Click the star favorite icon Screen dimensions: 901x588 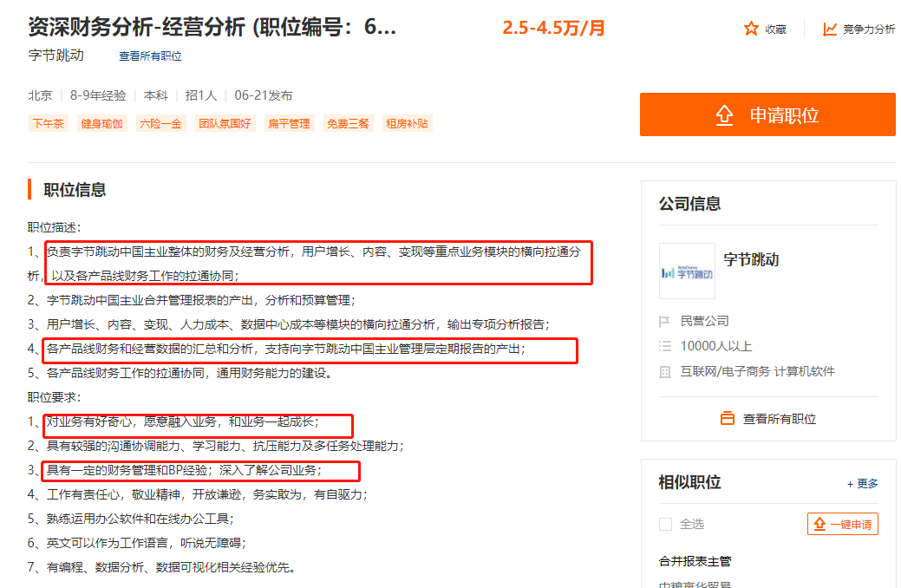click(x=750, y=29)
